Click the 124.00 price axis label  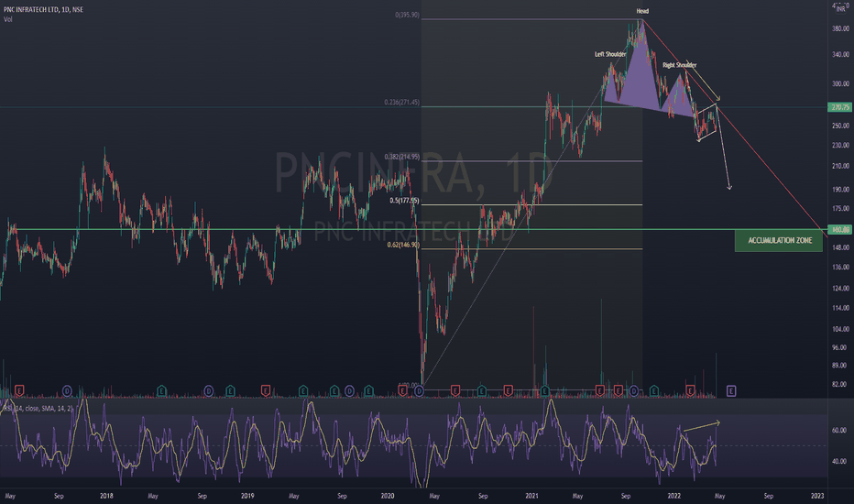pyautogui.click(x=840, y=289)
